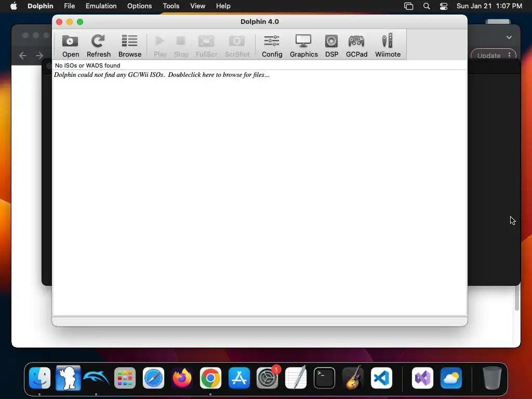Viewport: 532px width, 399px height.
Task: Click the date and time in menu bar
Action: pos(489,6)
